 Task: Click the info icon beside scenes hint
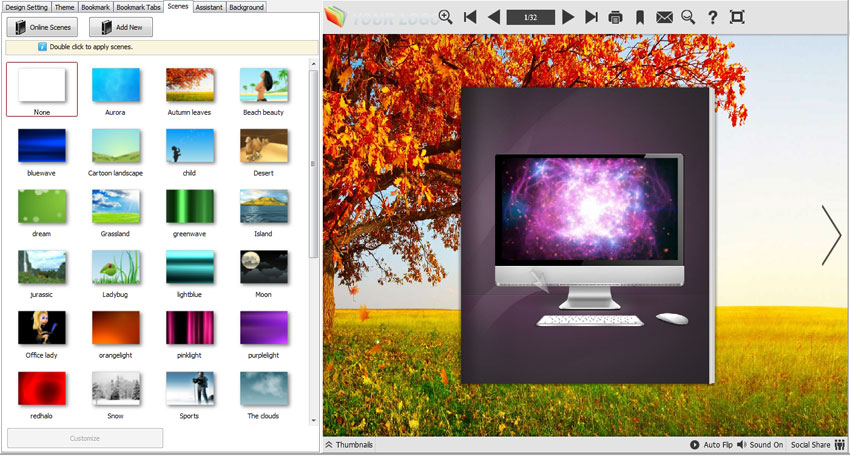tap(42, 47)
